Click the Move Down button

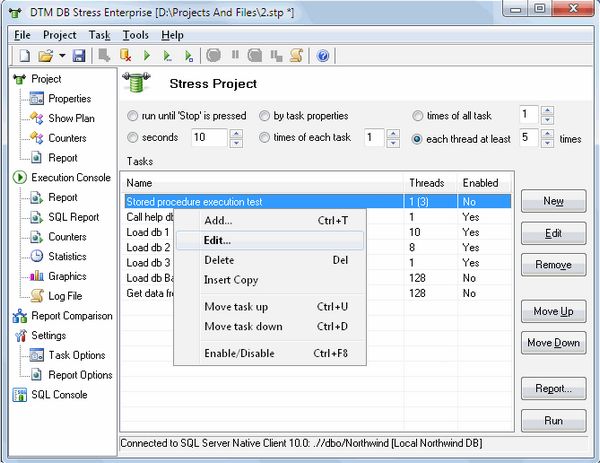click(x=553, y=343)
